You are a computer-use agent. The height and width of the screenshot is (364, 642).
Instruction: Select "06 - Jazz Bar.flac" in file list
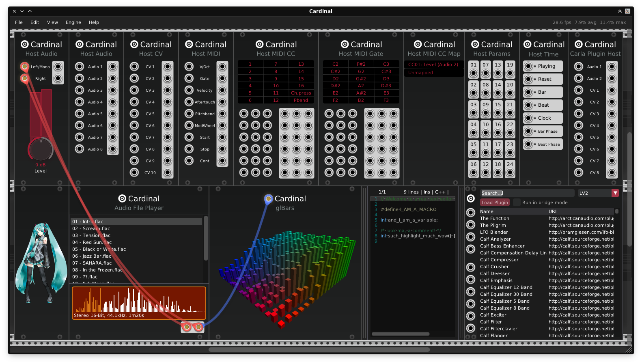coord(136,256)
